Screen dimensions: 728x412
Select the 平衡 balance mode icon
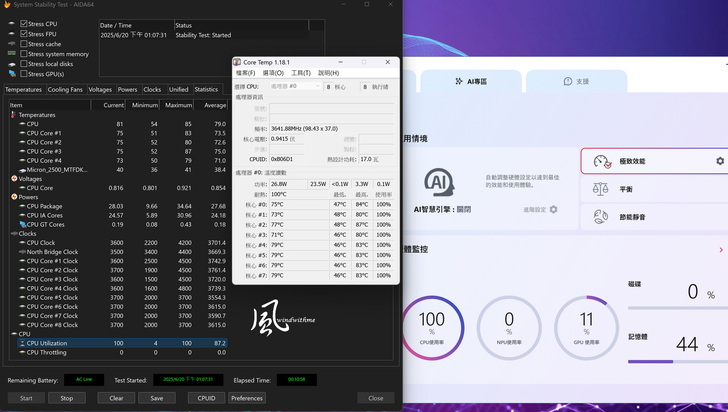tap(601, 189)
